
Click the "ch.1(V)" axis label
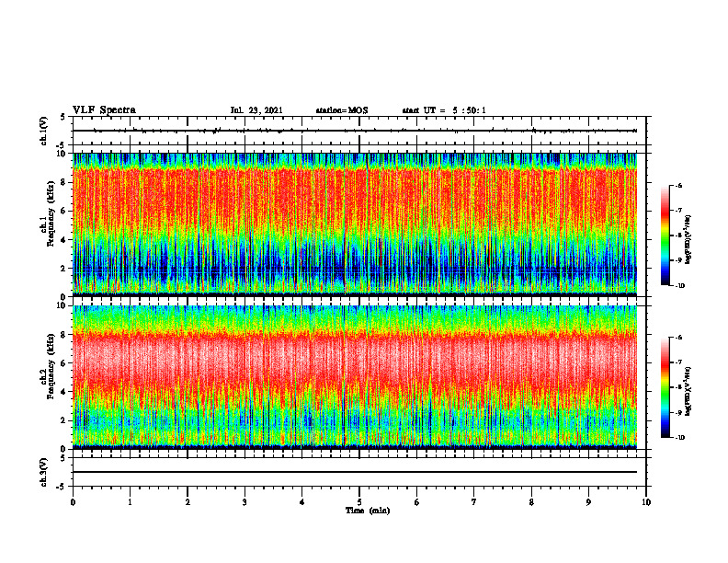(x=44, y=131)
